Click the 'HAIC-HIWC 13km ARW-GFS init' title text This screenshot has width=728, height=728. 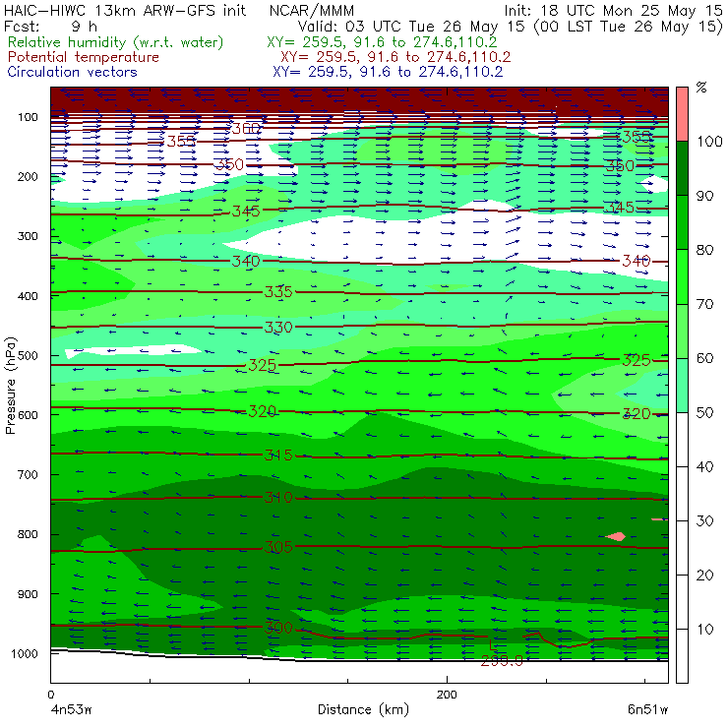pyautogui.click(x=125, y=10)
